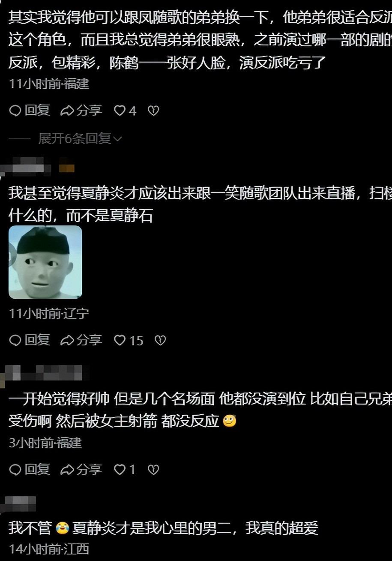Open the gray face meme image

(45, 262)
